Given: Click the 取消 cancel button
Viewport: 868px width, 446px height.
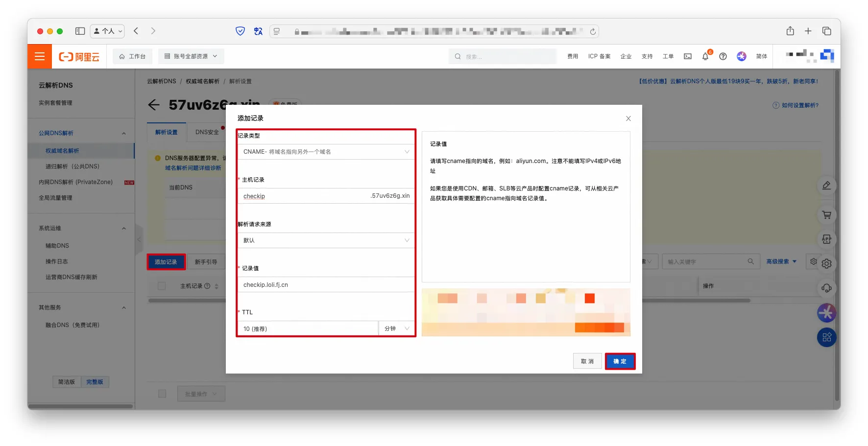Looking at the screenshot, I should [587, 361].
